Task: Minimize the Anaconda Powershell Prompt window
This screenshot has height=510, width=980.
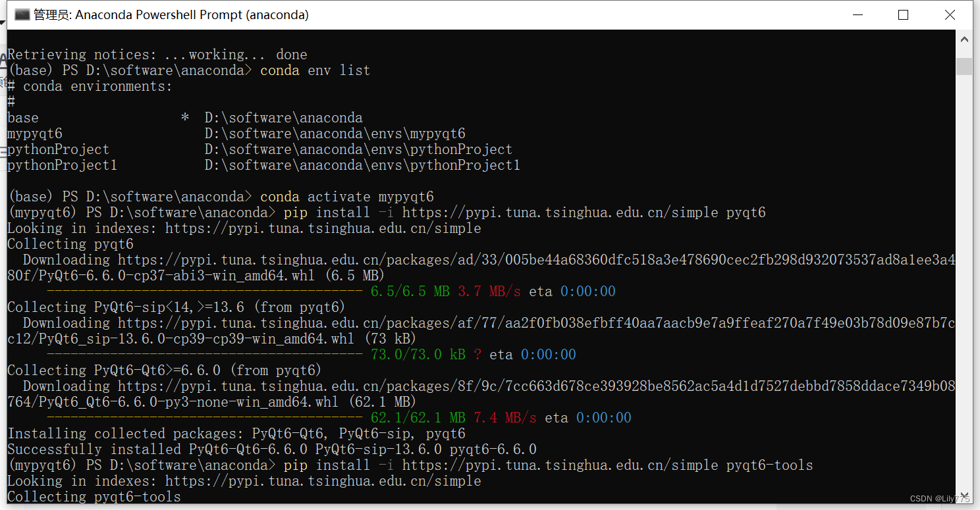Action: click(857, 14)
